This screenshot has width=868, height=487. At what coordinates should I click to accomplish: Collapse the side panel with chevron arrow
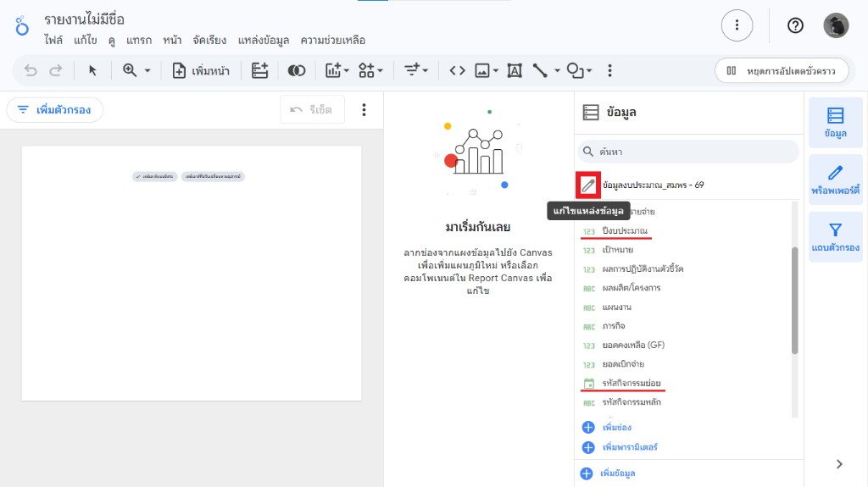tap(839, 464)
